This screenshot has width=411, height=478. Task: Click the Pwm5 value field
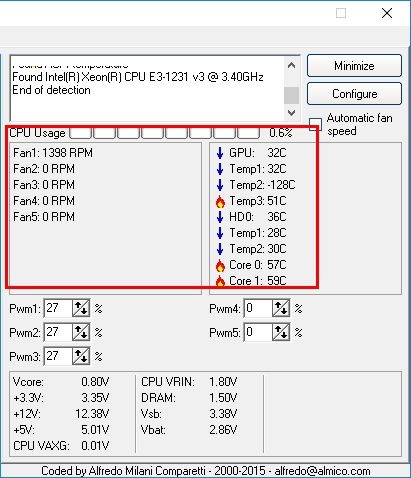click(258, 332)
